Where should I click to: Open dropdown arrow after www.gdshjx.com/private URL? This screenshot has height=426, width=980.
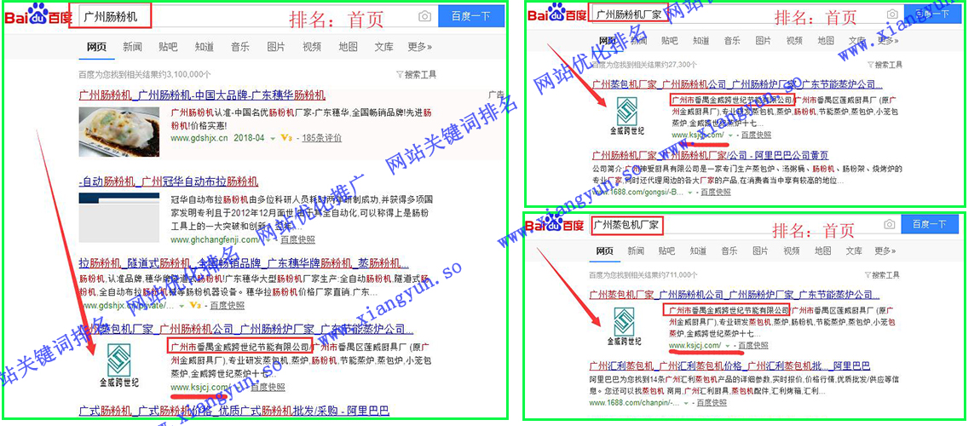point(182,306)
